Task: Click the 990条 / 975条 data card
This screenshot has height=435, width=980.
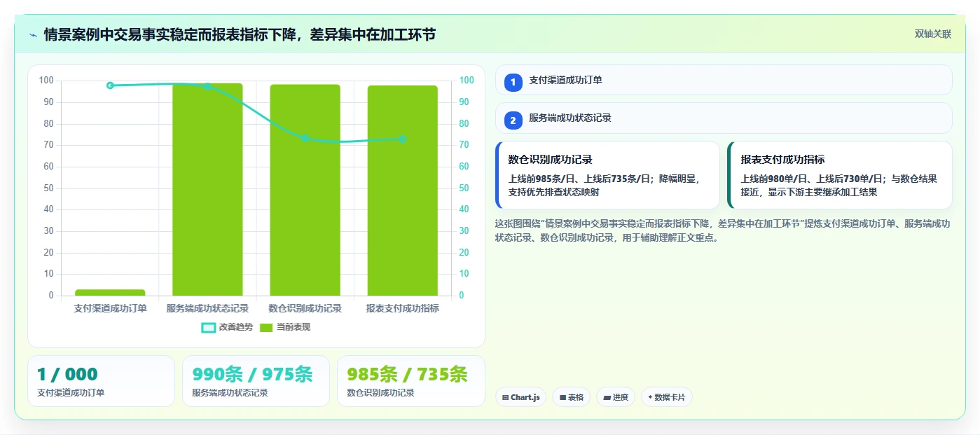Action: [256, 381]
